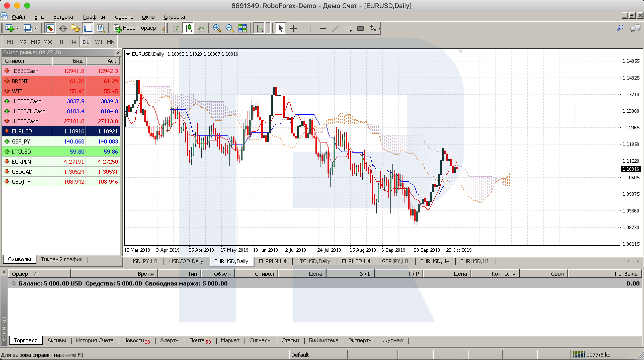The width and height of the screenshot is (644, 360).
Task: Select the BRENT row in Market Watch
Action: [61, 81]
